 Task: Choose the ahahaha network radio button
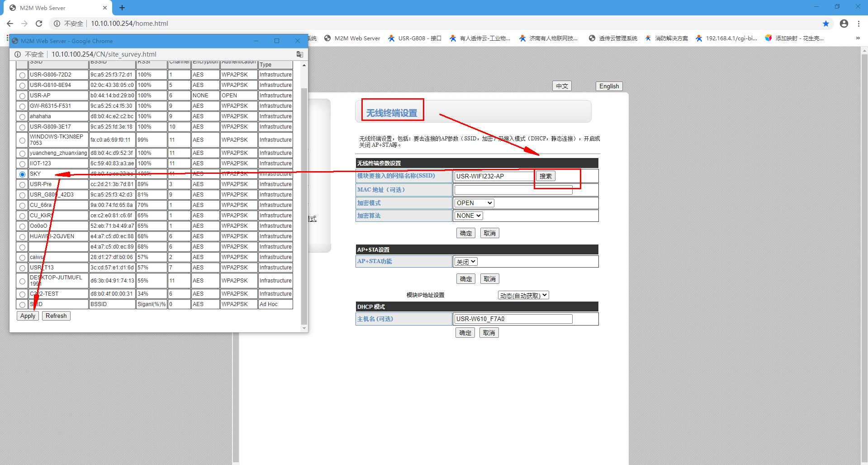pyautogui.click(x=22, y=117)
